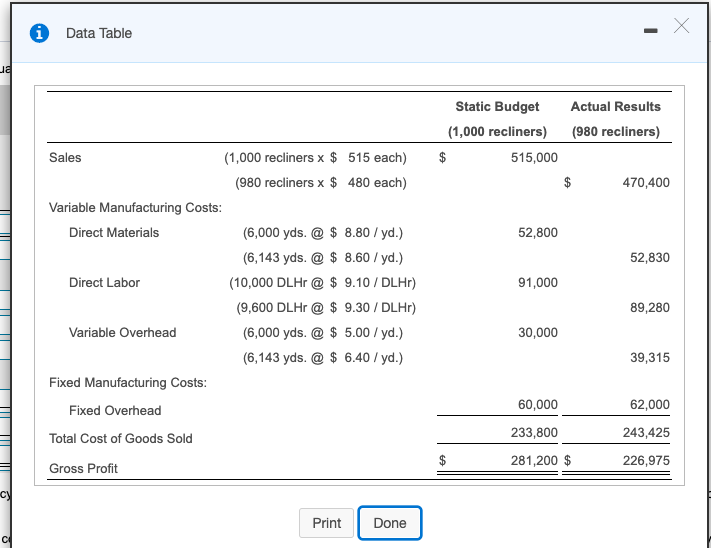This screenshot has width=711, height=548.
Task: Click the 30,000 variable overhead budget
Action: click(x=538, y=333)
